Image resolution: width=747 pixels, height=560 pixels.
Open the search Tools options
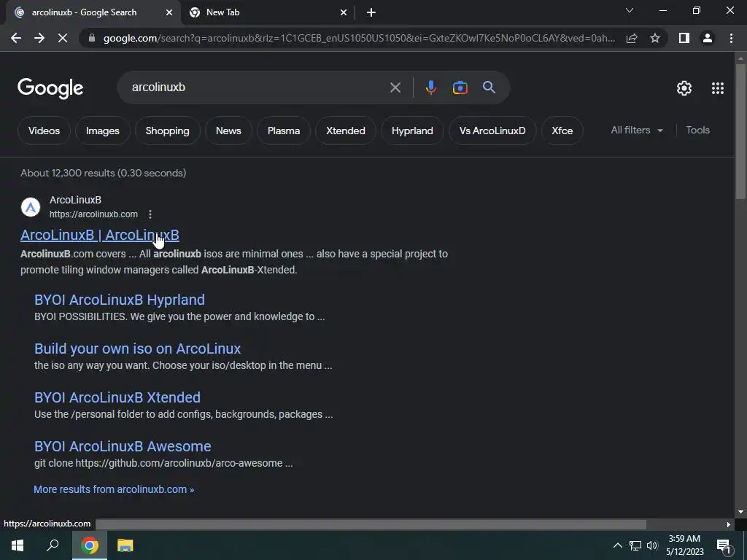[697, 130]
